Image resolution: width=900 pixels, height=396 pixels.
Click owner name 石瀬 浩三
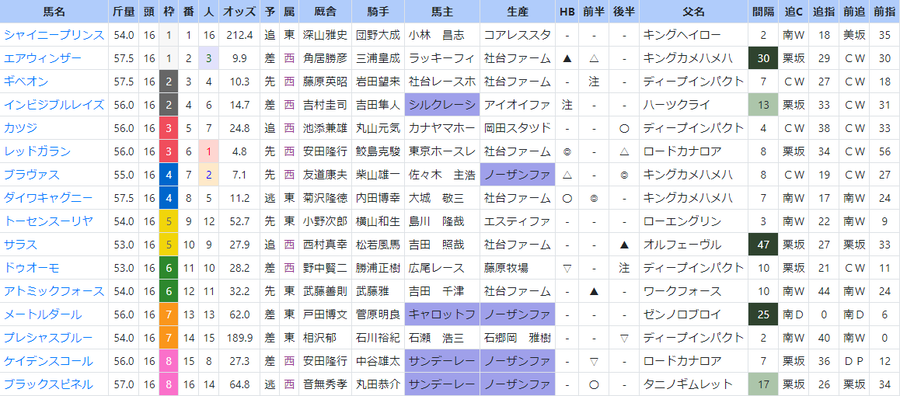(436, 337)
